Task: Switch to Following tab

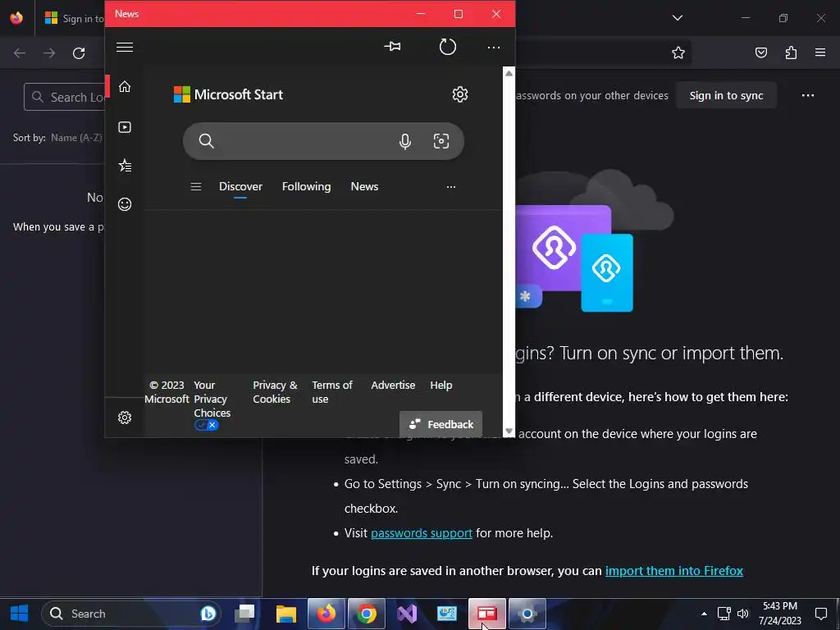Action: point(307,186)
